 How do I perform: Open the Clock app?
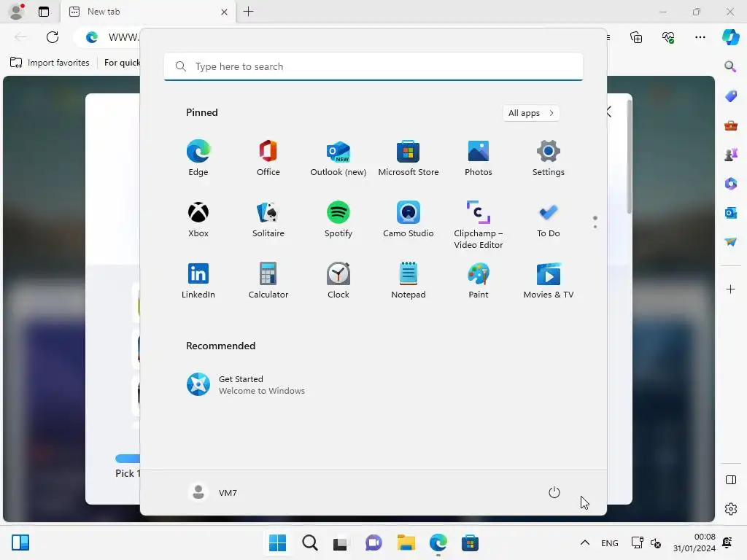[x=338, y=281]
